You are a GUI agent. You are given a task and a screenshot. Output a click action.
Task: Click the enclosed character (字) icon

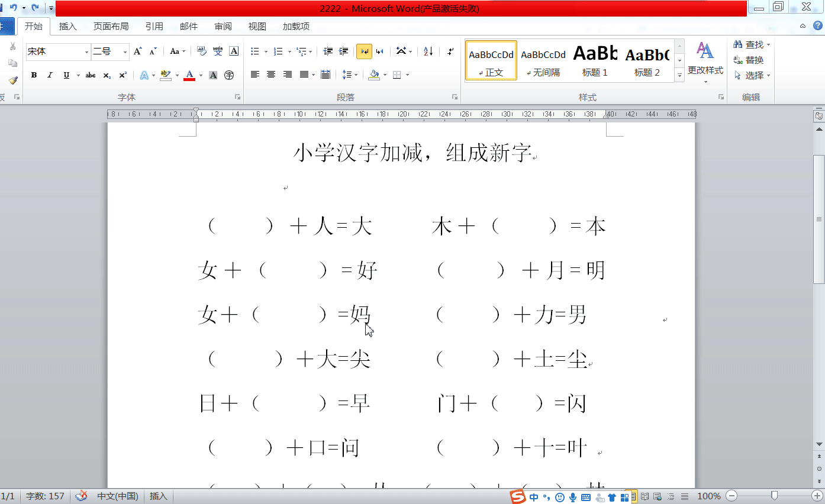coord(229,75)
